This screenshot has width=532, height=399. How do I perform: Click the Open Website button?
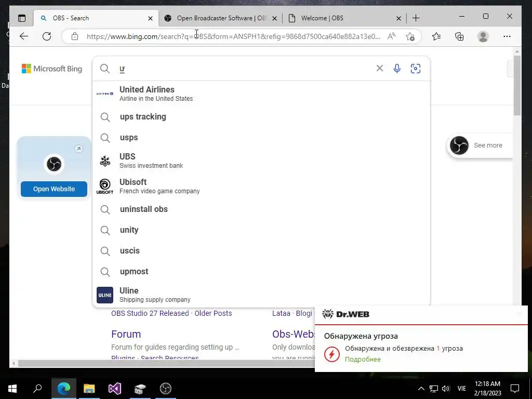(x=54, y=189)
